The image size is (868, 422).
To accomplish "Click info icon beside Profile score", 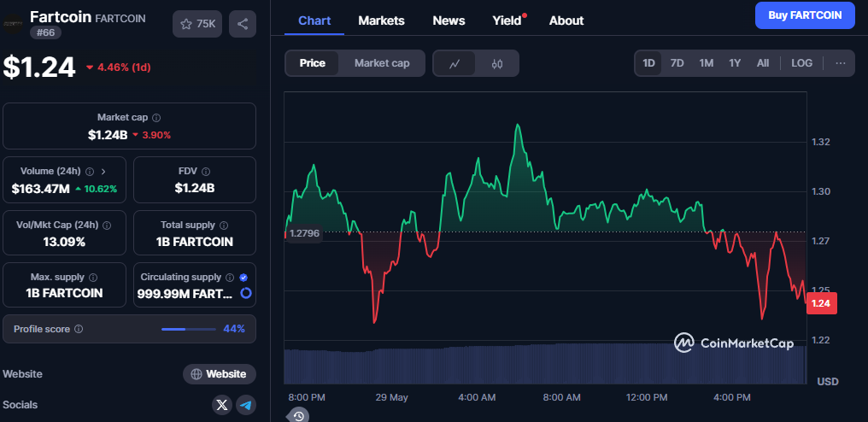I will (79, 329).
